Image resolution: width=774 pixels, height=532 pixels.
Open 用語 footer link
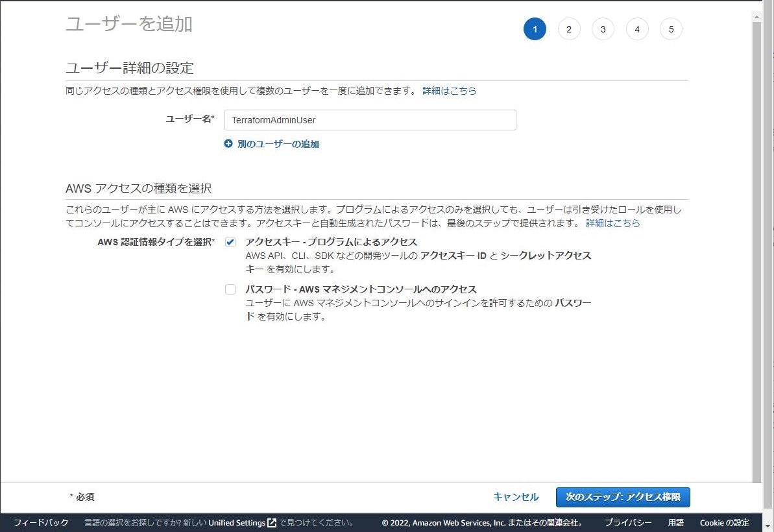pyautogui.click(x=676, y=523)
